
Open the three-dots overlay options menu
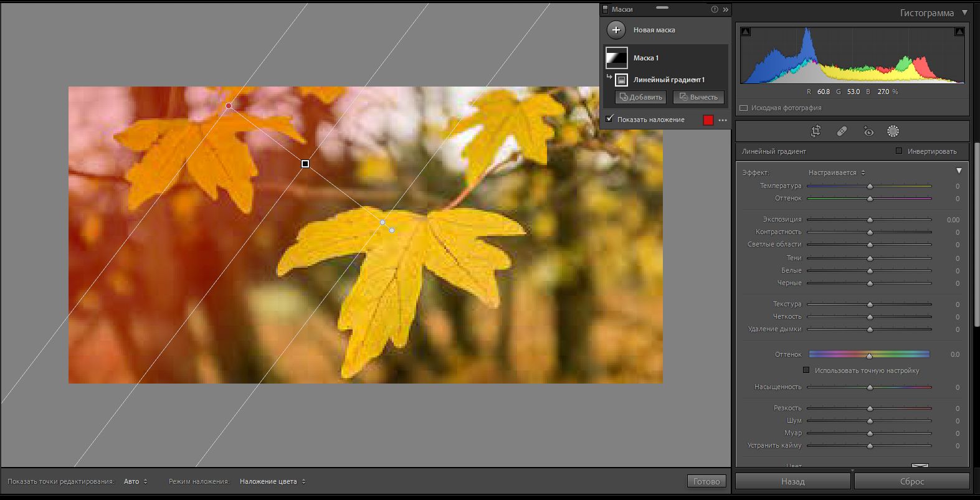click(723, 120)
